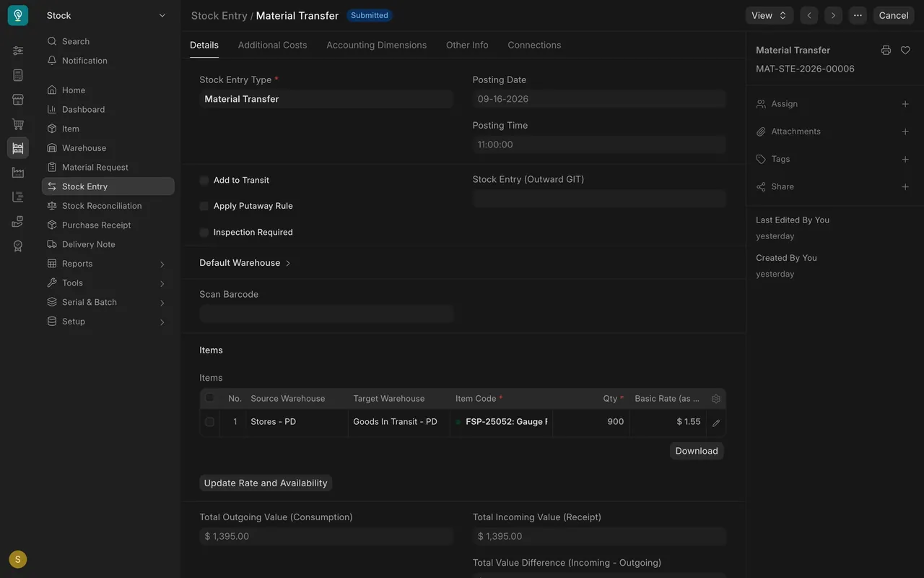Switch to the Accounting Dimensions tab

pos(377,45)
